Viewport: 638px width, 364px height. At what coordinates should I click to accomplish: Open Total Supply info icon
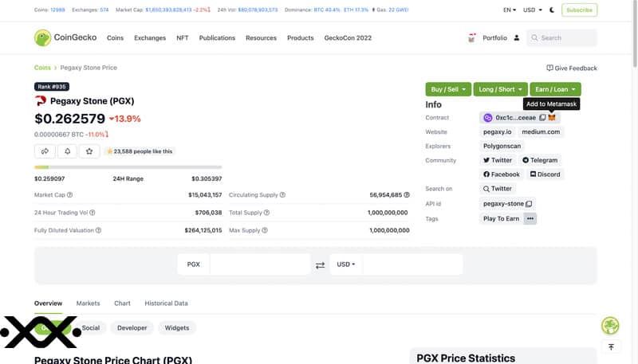click(266, 213)
